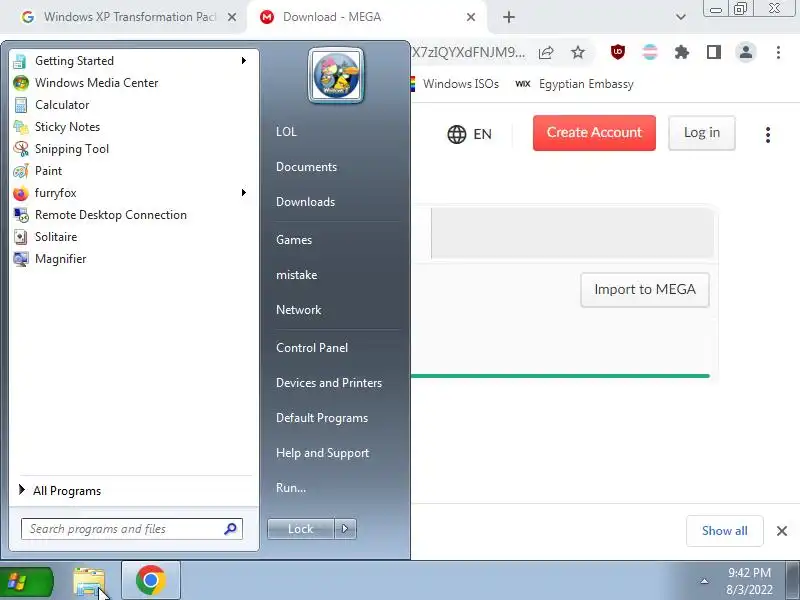
Task: Click the Remote Desktop Connection icon
Action: [x=21, y=215]
